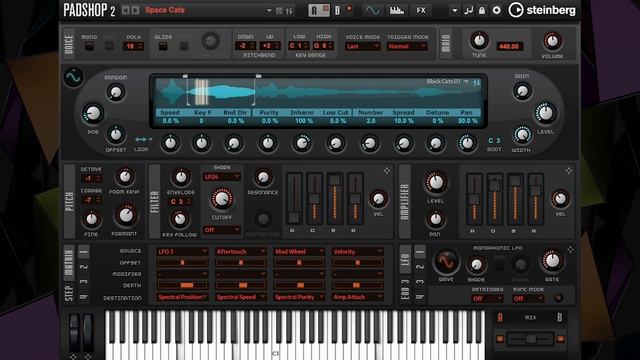This screenshot has height=360, width=640.
Task: Toggle the lock icon in header
Action: tap(482, 10)
